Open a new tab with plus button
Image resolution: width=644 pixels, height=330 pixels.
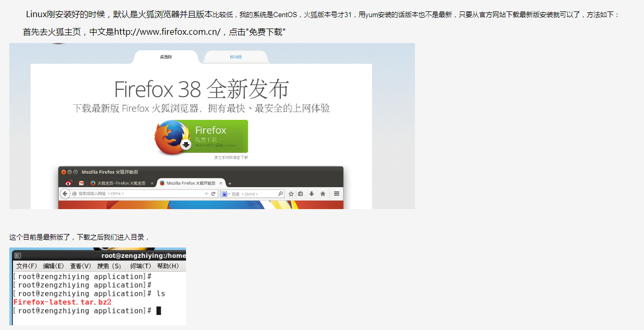click(230, 183)
